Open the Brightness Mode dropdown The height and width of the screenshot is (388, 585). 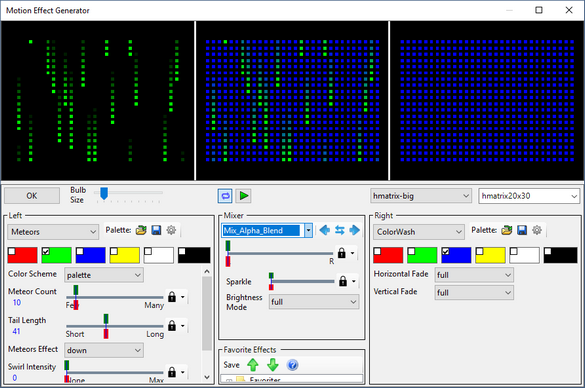(314, 302)
